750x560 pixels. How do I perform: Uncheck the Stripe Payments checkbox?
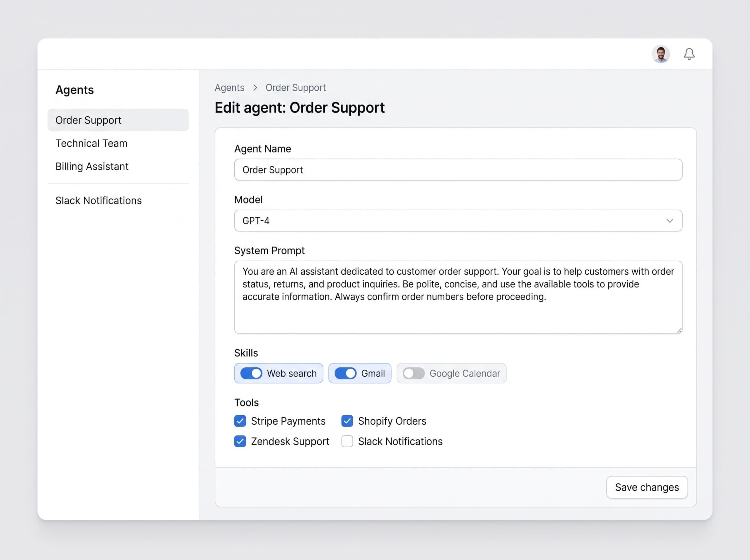click(x=240, y=421)
